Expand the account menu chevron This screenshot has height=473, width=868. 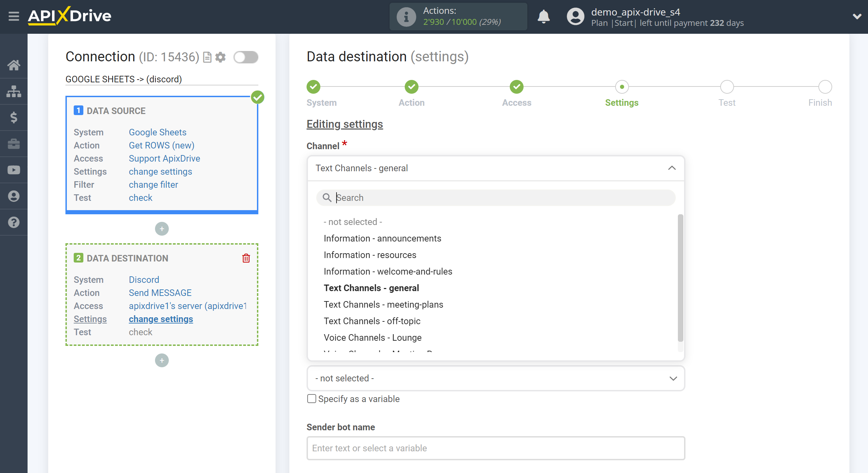tap(857, 17)
